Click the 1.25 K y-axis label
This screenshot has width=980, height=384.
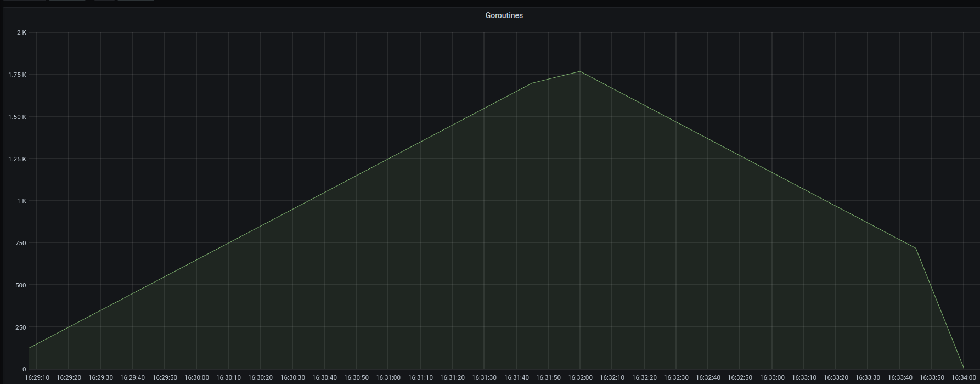point(17,159)
